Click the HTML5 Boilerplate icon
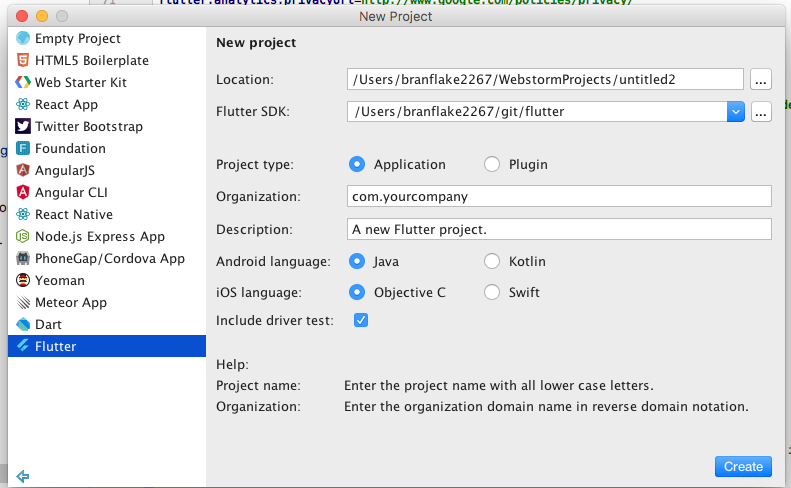Viewport: 791px width, 488px height. click(23, 60)
